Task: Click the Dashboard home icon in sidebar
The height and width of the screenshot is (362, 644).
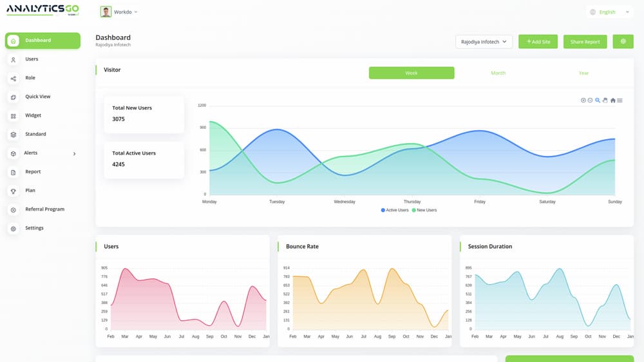Action: (13, 41)
